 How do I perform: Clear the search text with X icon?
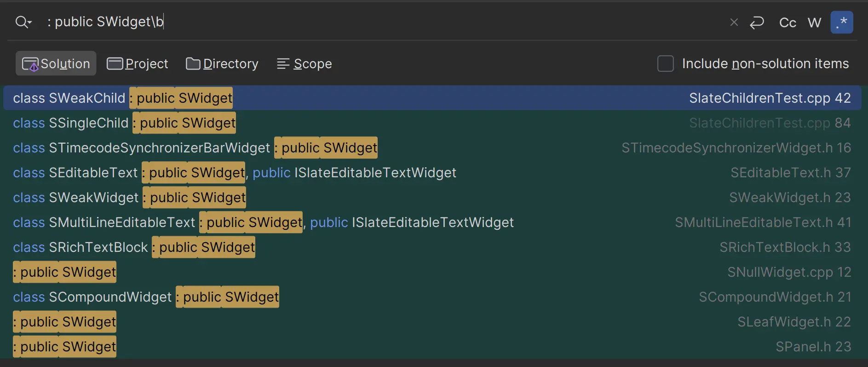pyautogui.click(x=734, y=22)
